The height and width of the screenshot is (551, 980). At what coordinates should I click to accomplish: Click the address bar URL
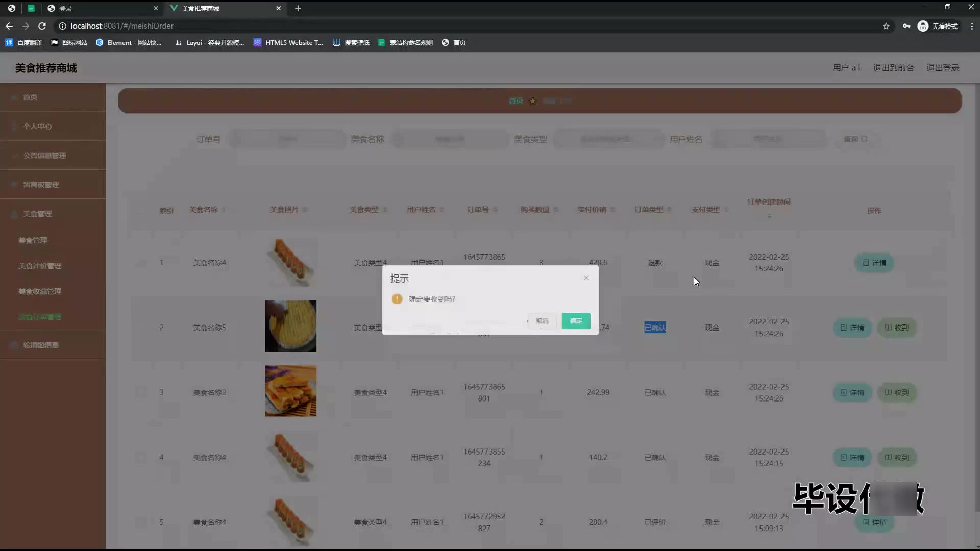(x=122, y=26)
